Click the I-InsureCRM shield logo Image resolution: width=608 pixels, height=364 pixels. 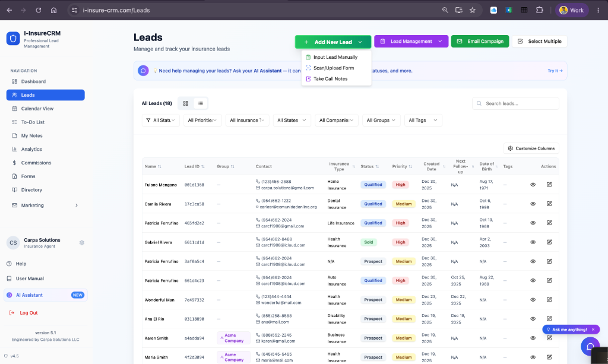pyautogui.click(x=13, y=39)
